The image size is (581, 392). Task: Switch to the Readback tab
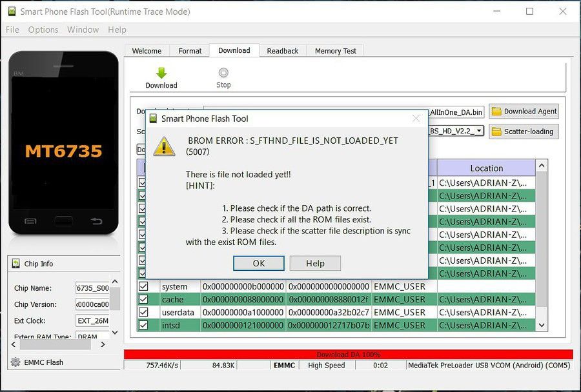click(x=282, y=51)
